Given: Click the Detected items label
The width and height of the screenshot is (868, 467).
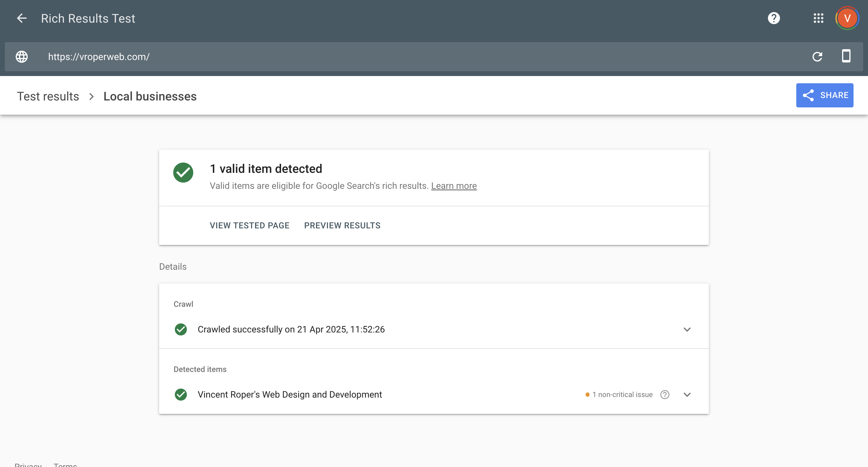Looking at the screenshot, I should tap(200, 369).
